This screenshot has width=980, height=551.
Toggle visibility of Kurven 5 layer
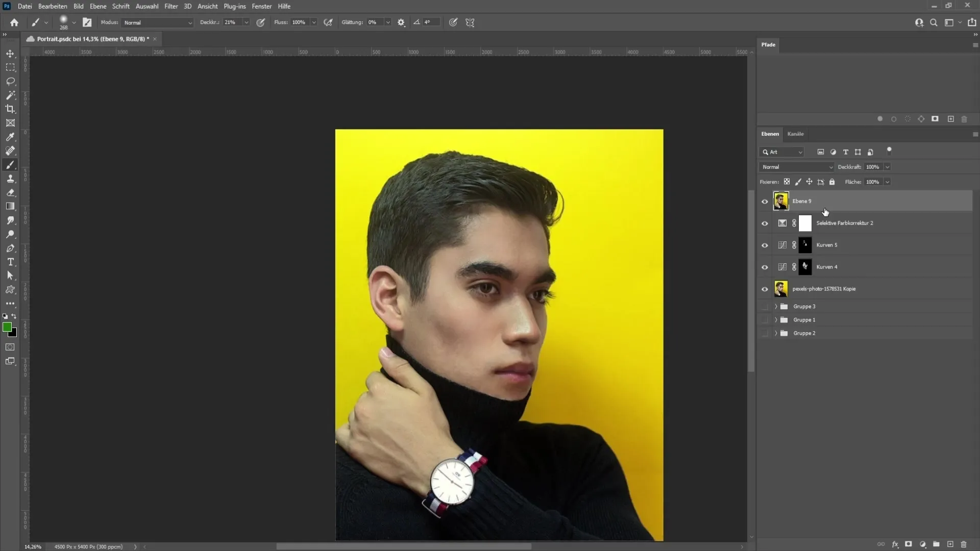765,244
